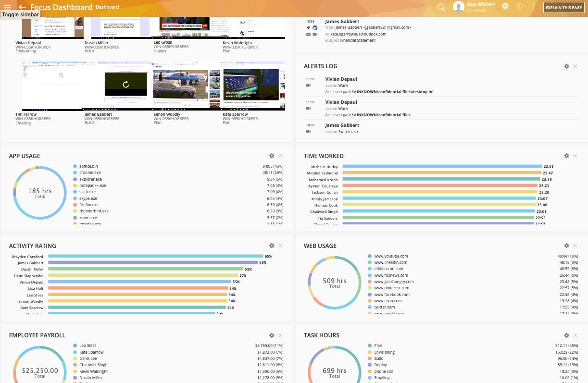Image resolution: width=588 pixels, height=383 pixels.
Task: Click chrome.exe legend entry
Action: click(x=90, y=173)
